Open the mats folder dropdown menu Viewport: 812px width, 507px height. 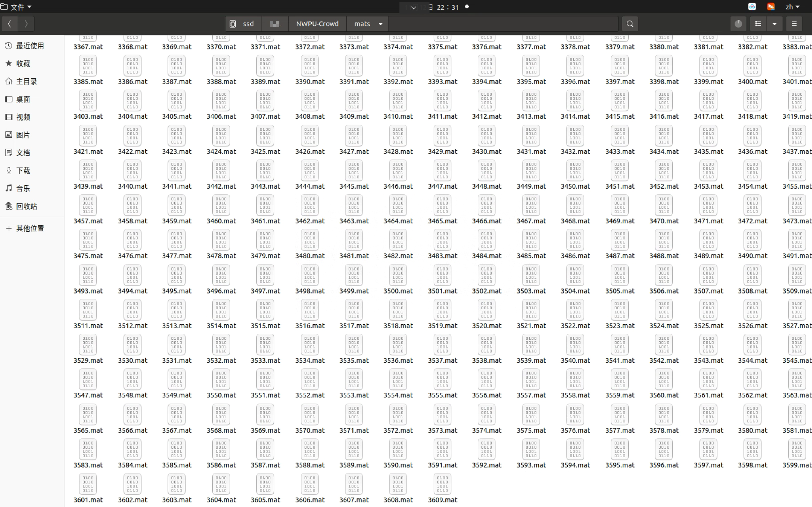pos(381,24)
